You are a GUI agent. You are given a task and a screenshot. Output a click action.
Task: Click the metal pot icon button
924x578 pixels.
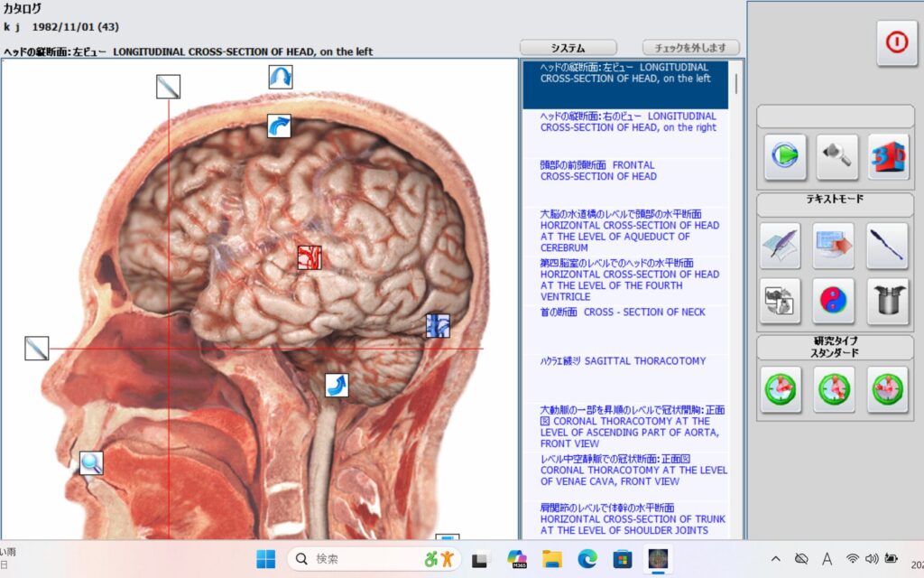coord(887,301)
